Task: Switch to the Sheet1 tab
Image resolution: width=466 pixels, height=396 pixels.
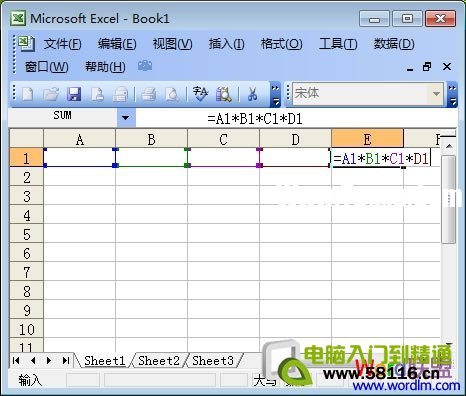Action: click(x=104, y=361)
